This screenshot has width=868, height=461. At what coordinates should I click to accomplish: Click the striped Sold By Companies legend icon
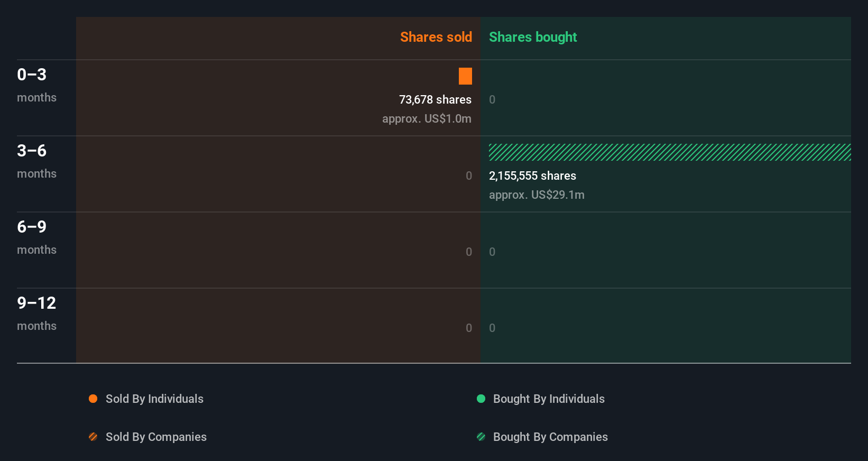pyautogui.click(x=93, y=437)
